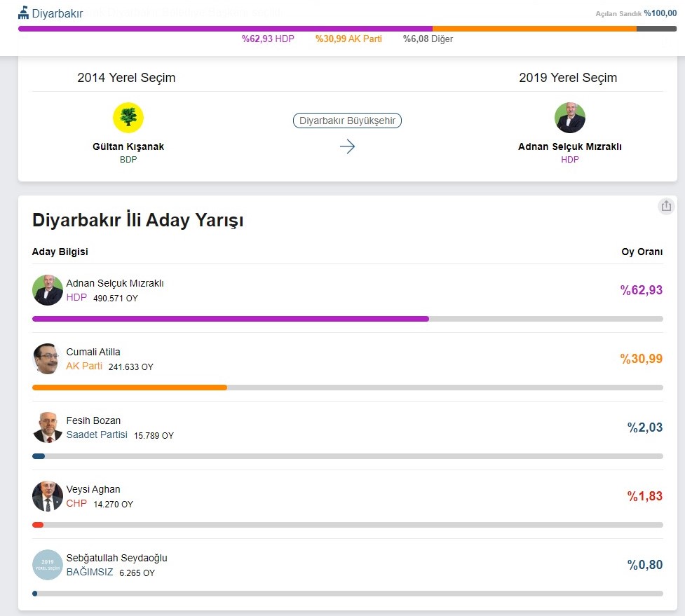Click the Gültan Kışanak candidate name

pos(128,146)
